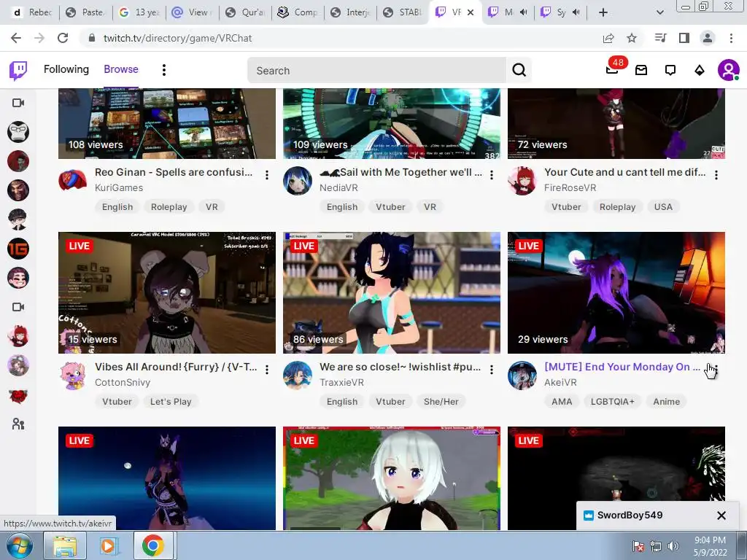The width and height of the screenshot is (747, 560).
Task: Open the red heart channel avatar in sidebar
Action: (18, 395)
